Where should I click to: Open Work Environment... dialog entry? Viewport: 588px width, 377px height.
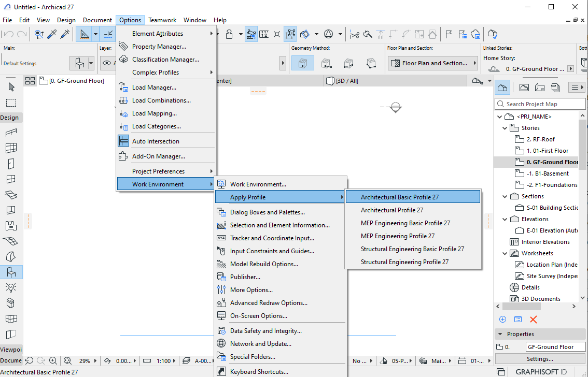coord(280,184)
